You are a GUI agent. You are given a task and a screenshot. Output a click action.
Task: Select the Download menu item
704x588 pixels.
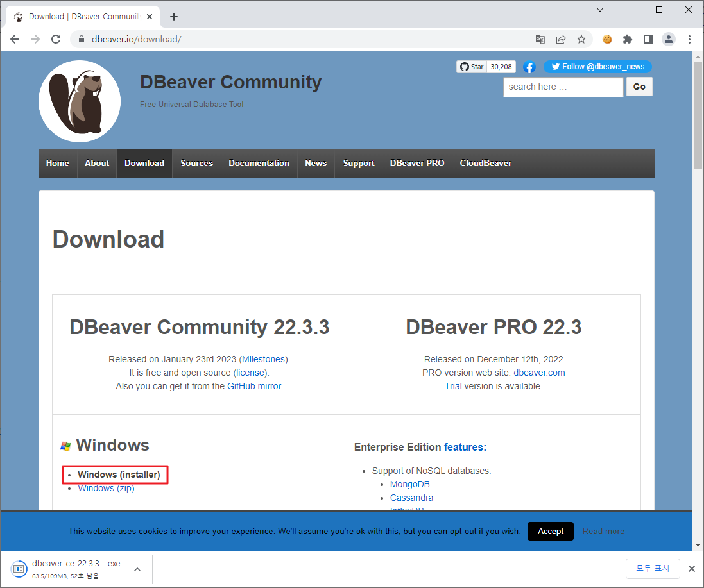tap(144, 164)
